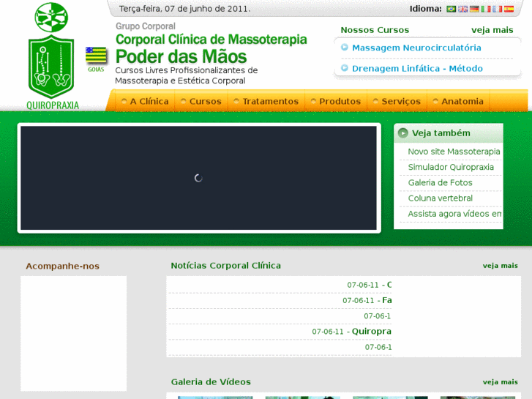This screenshot has width=532, height=399.
Task: Select the Brazilian flag language icon
Action: pos(451,9)
